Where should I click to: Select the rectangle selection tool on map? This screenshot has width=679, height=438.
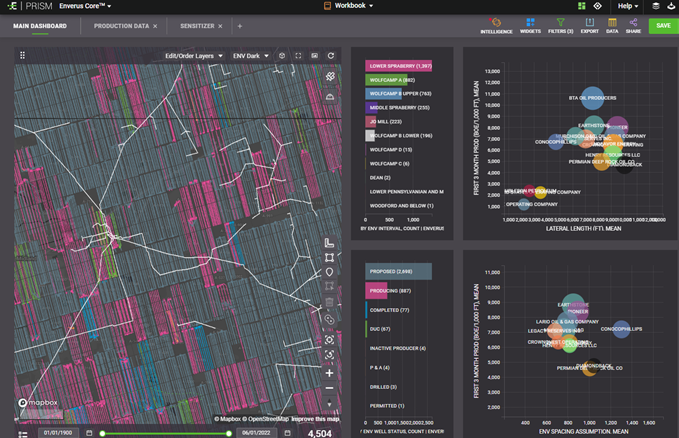[330, 258]
